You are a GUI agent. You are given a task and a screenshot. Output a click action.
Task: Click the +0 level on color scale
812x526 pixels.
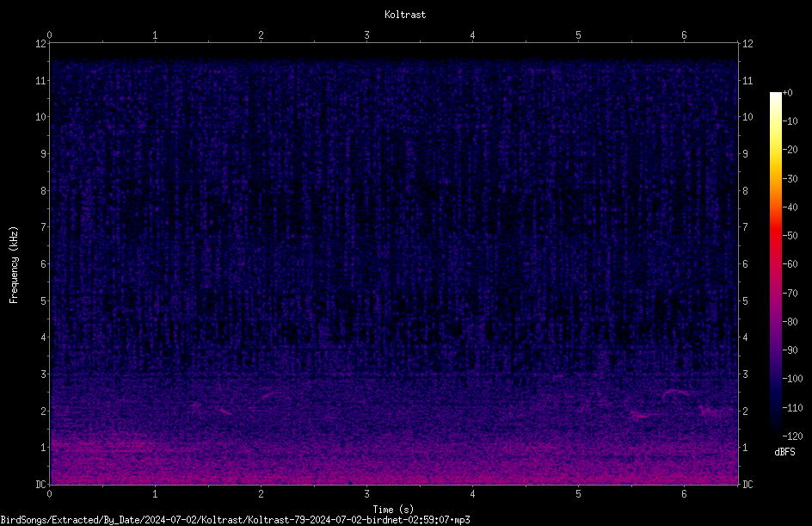point(787,93)
